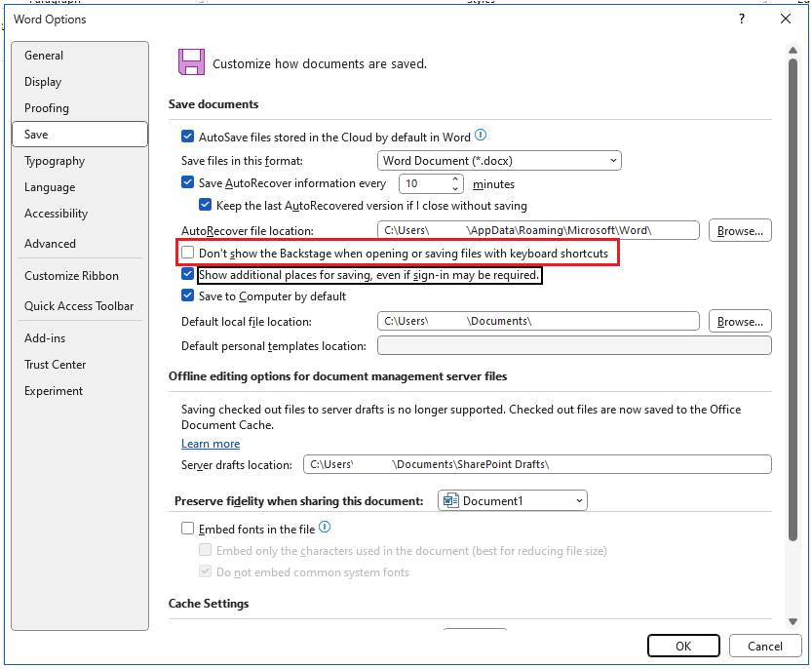Open the Document1 preserve fidelity dropdown
Image resolution: width=812 pixels, height=669 pixels.
tap(513, 500)
